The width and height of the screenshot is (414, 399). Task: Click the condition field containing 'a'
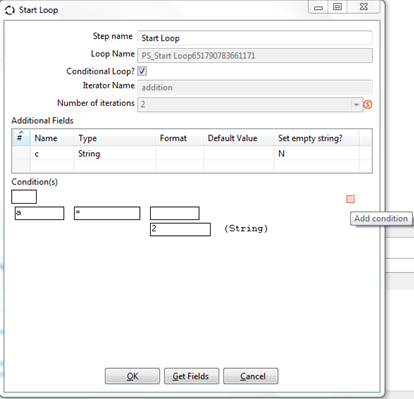(x=39, y=213)
